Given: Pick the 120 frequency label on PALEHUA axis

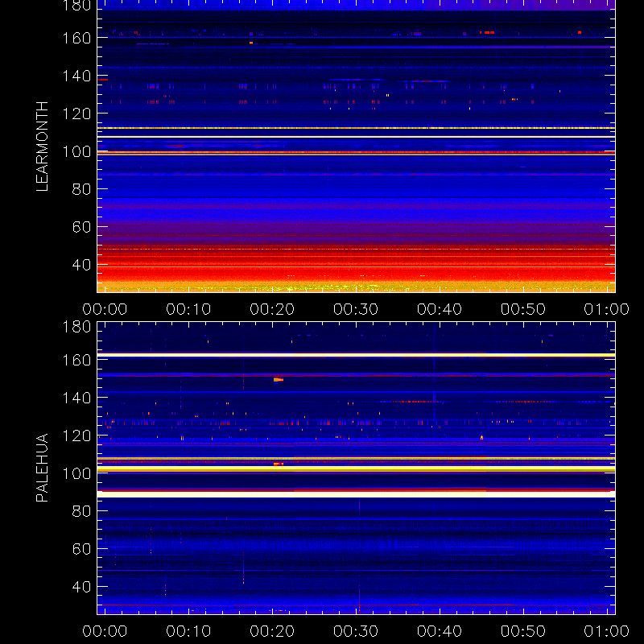Looking at the screenshot, I should [x=76, y=436].
